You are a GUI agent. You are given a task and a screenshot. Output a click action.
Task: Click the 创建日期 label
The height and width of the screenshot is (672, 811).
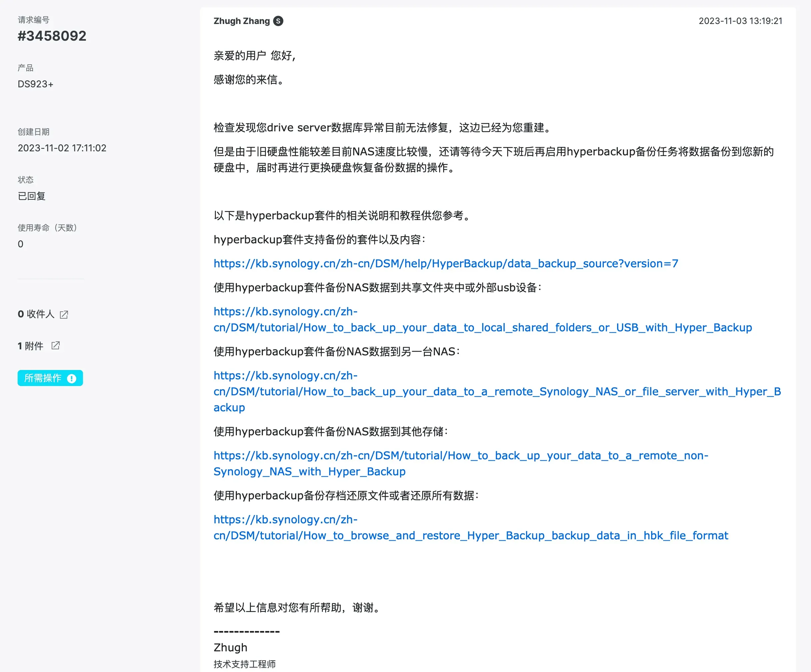[34, 132]
